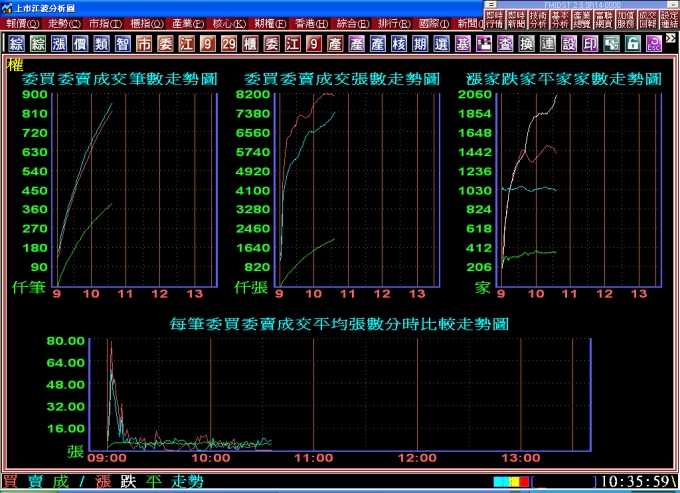Image resolution: width=680 pixels, height=493 pixels.
Task: Open the 市指(T) menu
Action: pos(105,23)
